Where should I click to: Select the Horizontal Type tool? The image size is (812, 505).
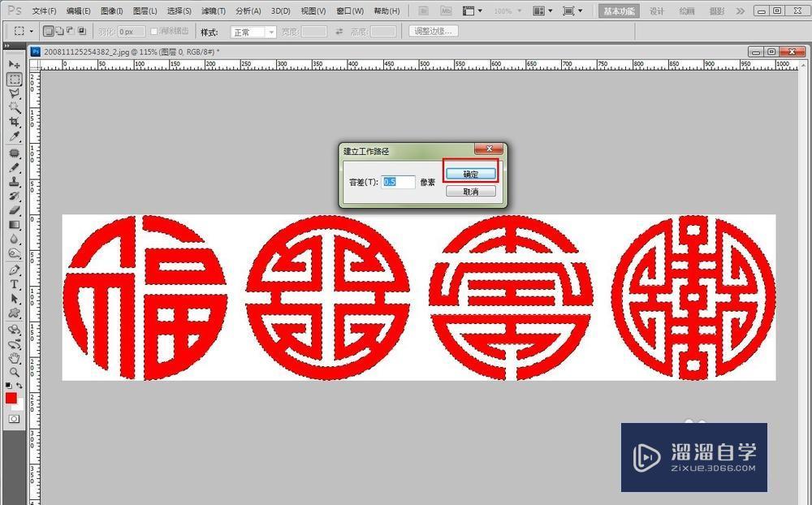pyautogui.click(x=14, y=284)
